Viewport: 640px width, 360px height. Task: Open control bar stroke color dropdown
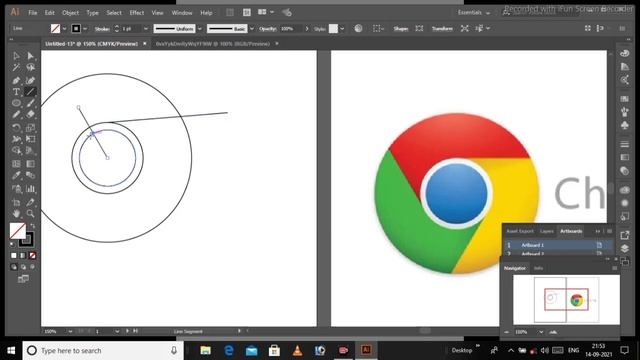[x=85, y=29]
